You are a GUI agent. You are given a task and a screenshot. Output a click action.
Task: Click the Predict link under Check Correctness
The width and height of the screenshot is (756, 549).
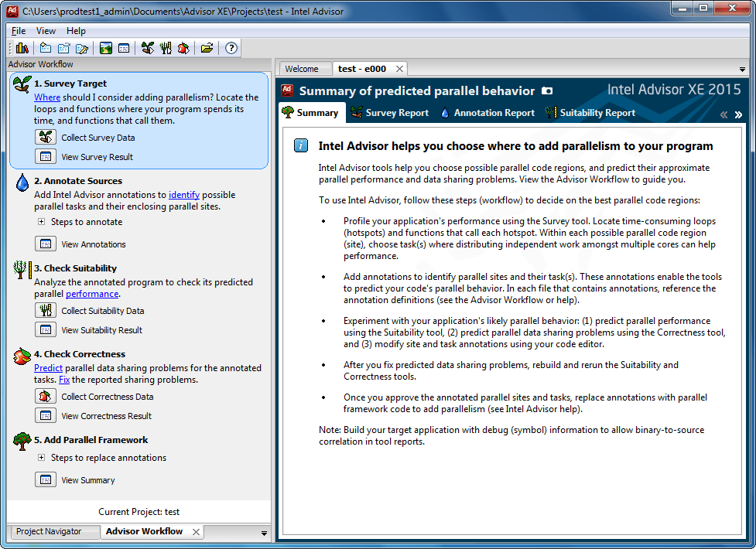(x=48, y=368)
